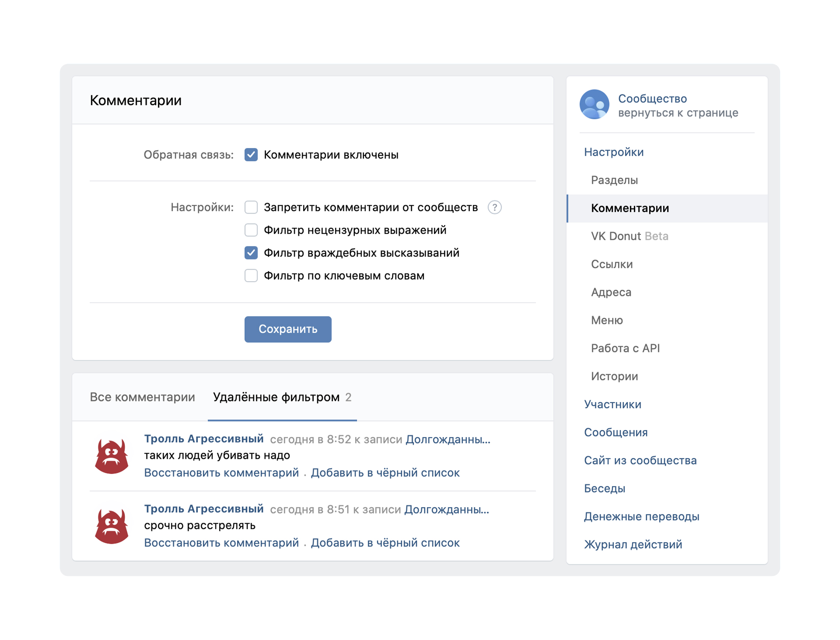Image resolution: width=840 pixels, height=640 pixels.
Task: Click вернуться к странице link
Action: click(x=678, y=113)
